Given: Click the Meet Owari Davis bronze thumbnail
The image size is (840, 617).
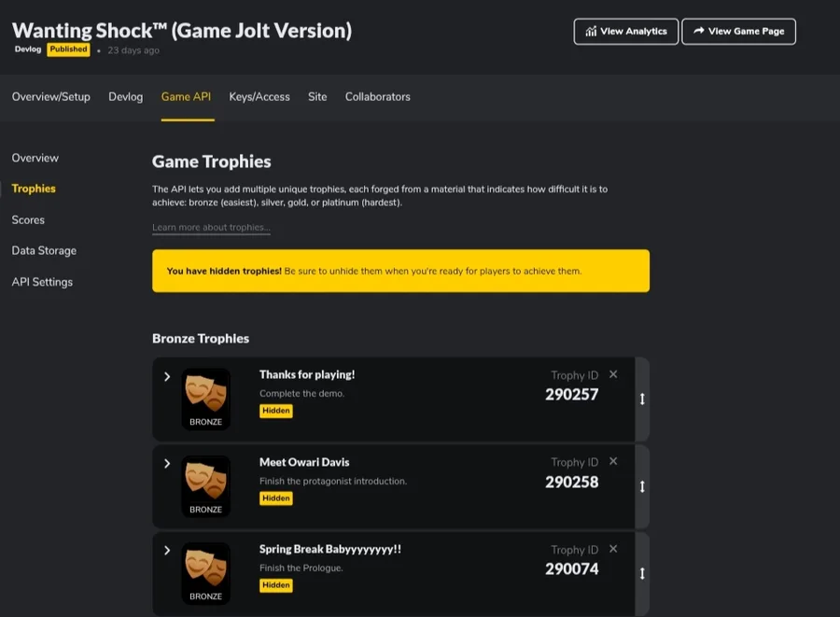Looking at the screenshot, I should pyautogui.click(x=205, y=486).
